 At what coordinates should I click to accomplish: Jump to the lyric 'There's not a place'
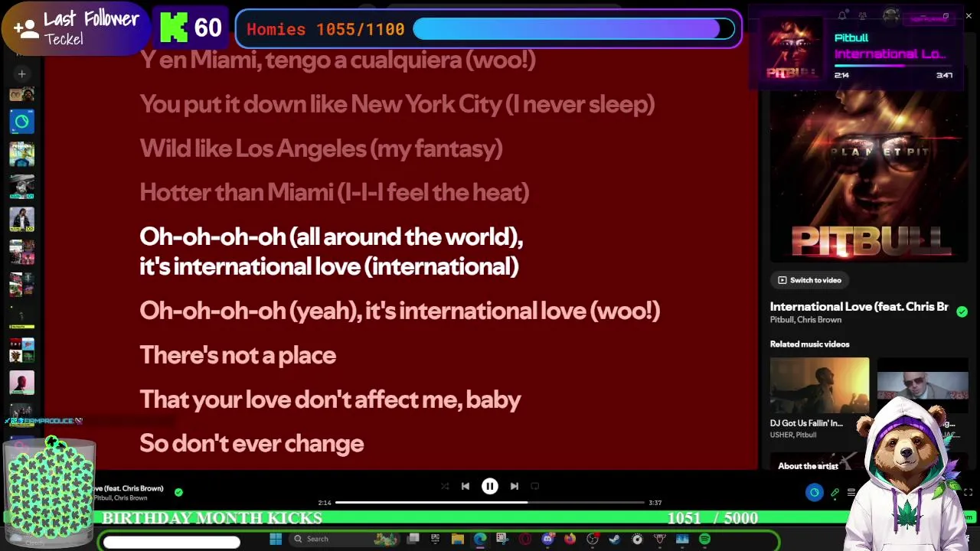click(237, 355)
